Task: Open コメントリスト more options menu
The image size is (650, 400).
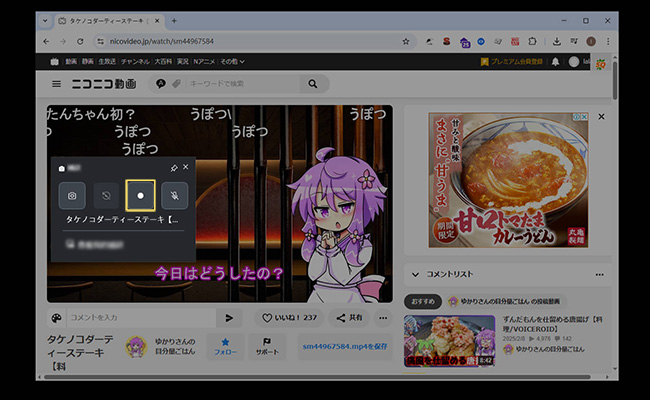Action: tap(599, 274)
